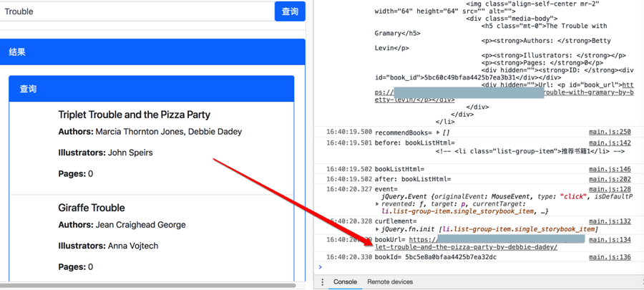
Task: Click the horizontal scrollbar under the page
Action: (148, 285)
